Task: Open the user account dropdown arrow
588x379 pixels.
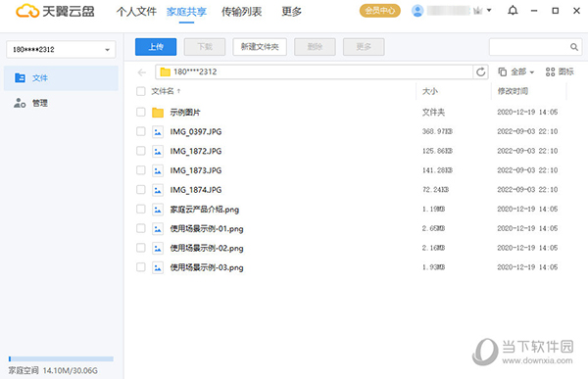Action: pyautogui.click(x=489, y=11)
